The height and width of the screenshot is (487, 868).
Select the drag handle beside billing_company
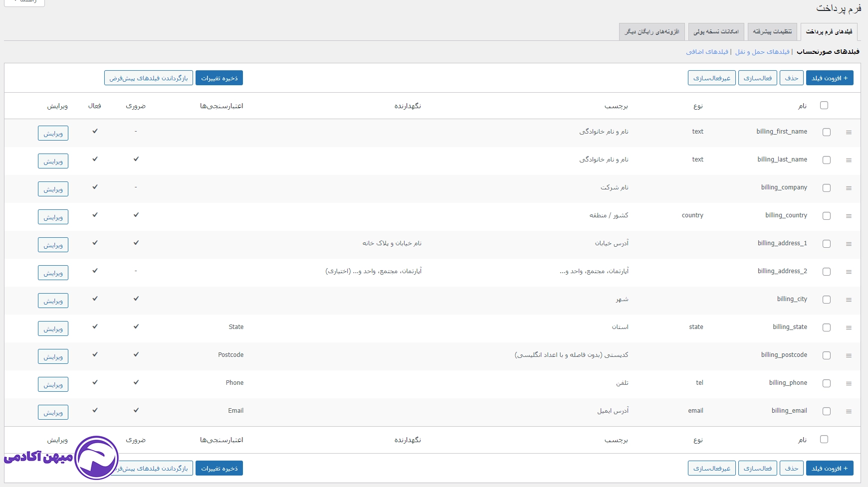[x=849, y=188]
